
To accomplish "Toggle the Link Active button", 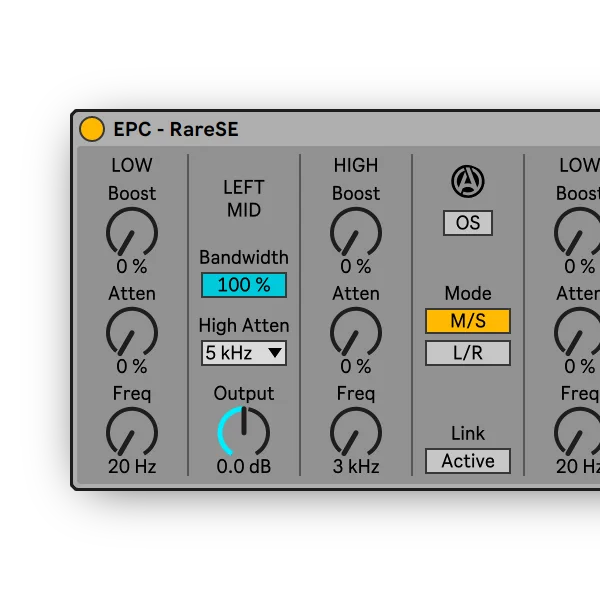I will 468,461.
